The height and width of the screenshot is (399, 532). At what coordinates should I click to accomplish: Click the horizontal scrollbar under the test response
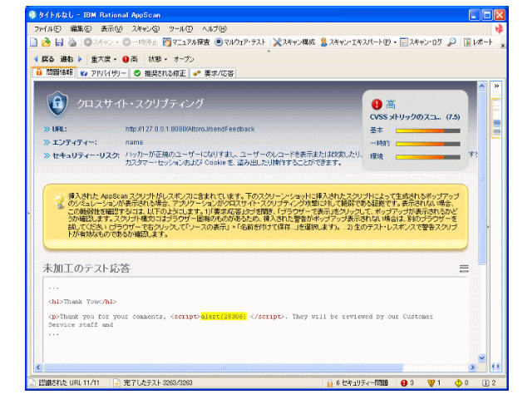pyautogui.click(x=249, y=366)
